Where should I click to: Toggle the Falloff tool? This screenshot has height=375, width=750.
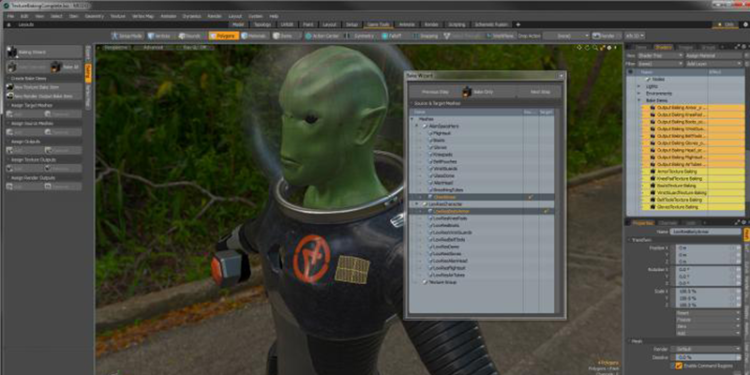click(393, 36)
